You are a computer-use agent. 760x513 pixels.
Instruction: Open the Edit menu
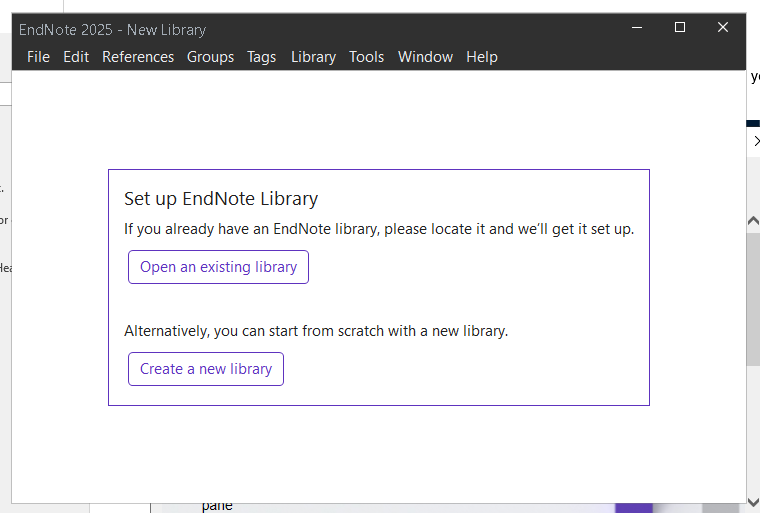click(x=76, y=57)
